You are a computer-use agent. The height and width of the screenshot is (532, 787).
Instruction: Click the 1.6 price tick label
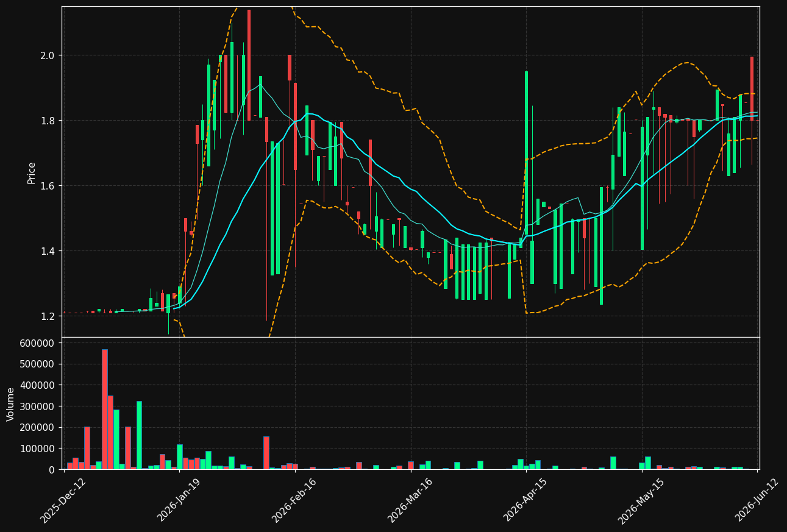tap(48, 186)
